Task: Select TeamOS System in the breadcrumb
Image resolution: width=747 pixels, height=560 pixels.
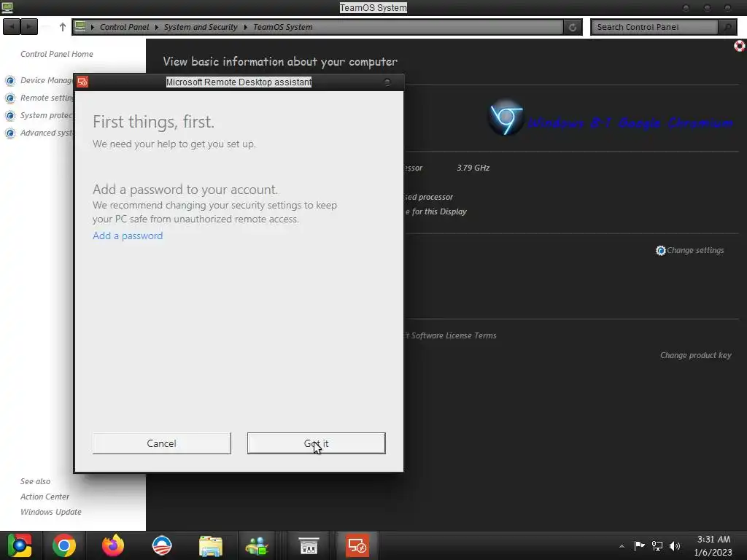Action: pyautogui.click(x=283, y=27)
